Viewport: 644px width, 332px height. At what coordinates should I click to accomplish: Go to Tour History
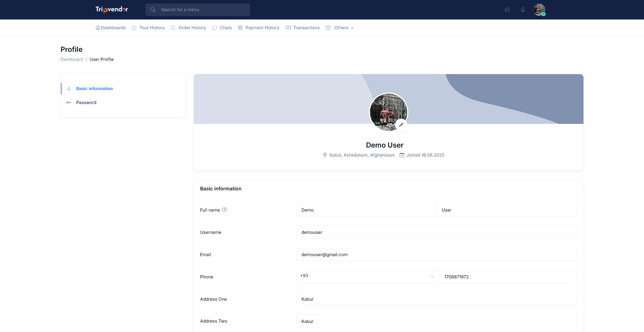[152, 28]
